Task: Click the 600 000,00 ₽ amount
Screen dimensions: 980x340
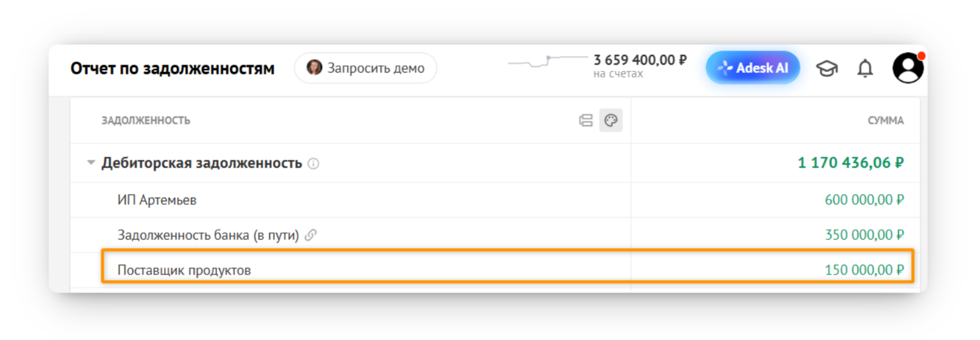Action: [x=864, y=200]
